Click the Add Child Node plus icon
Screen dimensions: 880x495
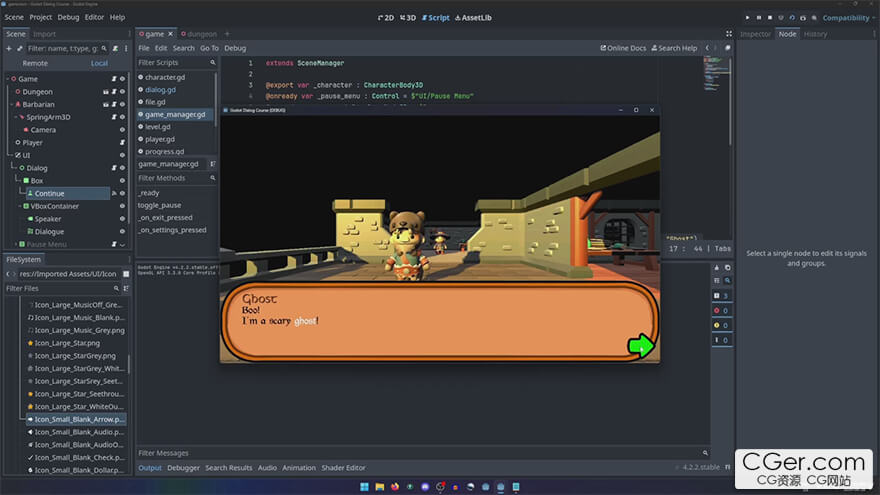pos(8,48)
